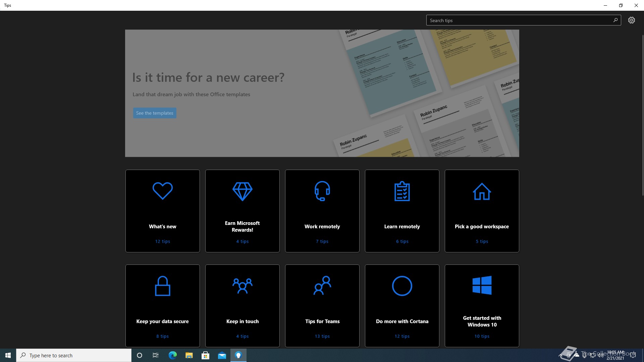Click '10 tips' under Get started with Windows 10

(482, 336)
